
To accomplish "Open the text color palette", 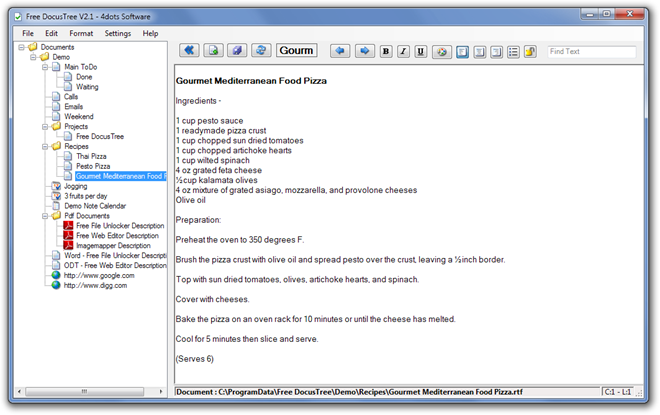I will point(442,52).
